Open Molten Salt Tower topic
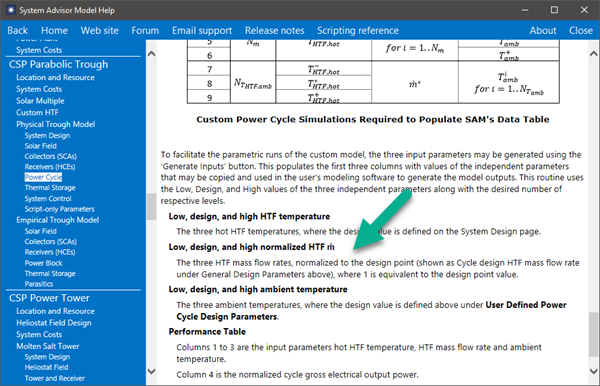This screenshot has height=386, width=600. tap(47, 346)
